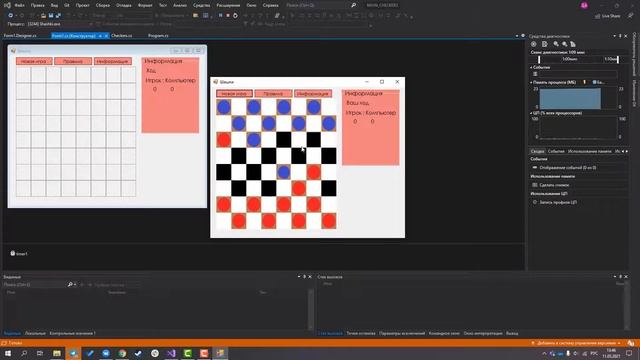
Task: Switch to the Точки останова tab
Action: (361, 333)
